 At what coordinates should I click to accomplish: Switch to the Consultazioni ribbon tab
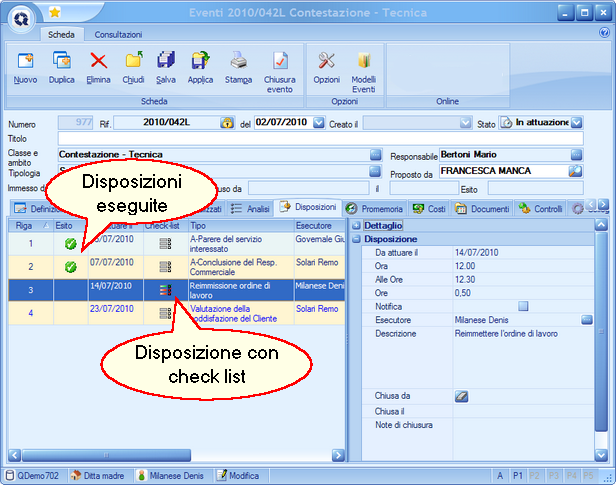click(118, 34)
